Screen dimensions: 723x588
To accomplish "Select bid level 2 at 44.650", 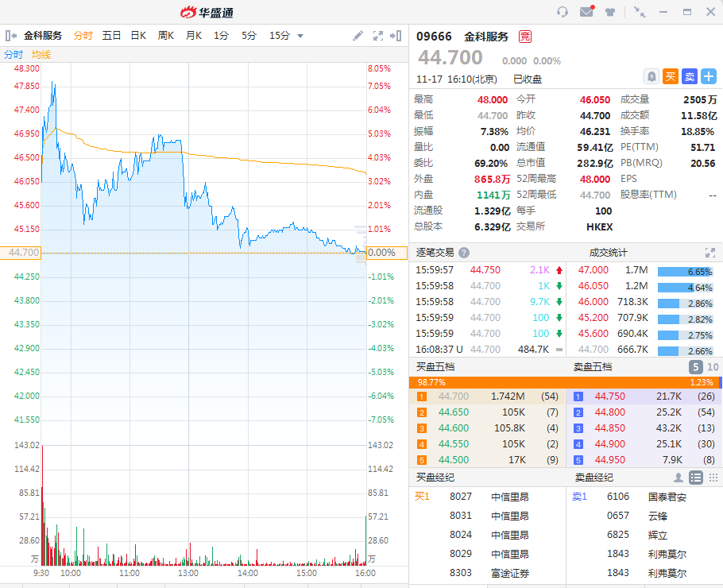I will (487, 412).
